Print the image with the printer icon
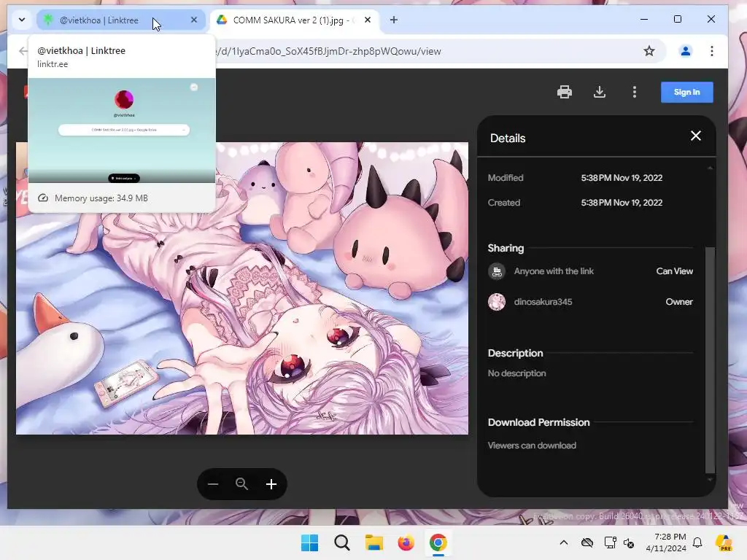 tap(565, 92)
